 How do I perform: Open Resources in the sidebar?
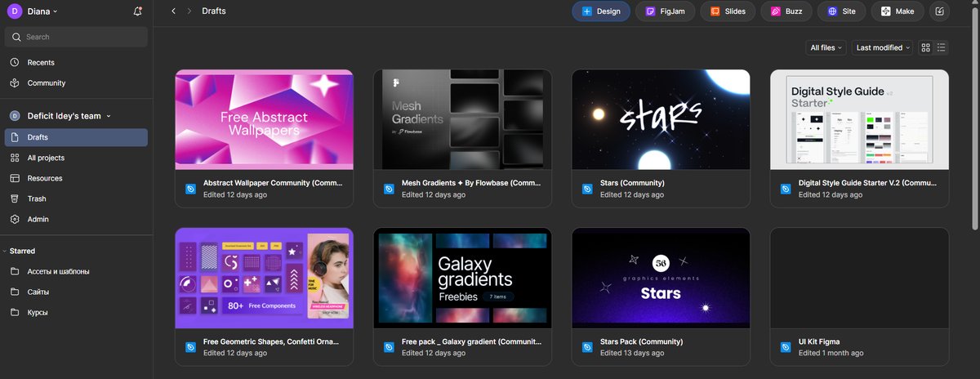tap(76, 178)
